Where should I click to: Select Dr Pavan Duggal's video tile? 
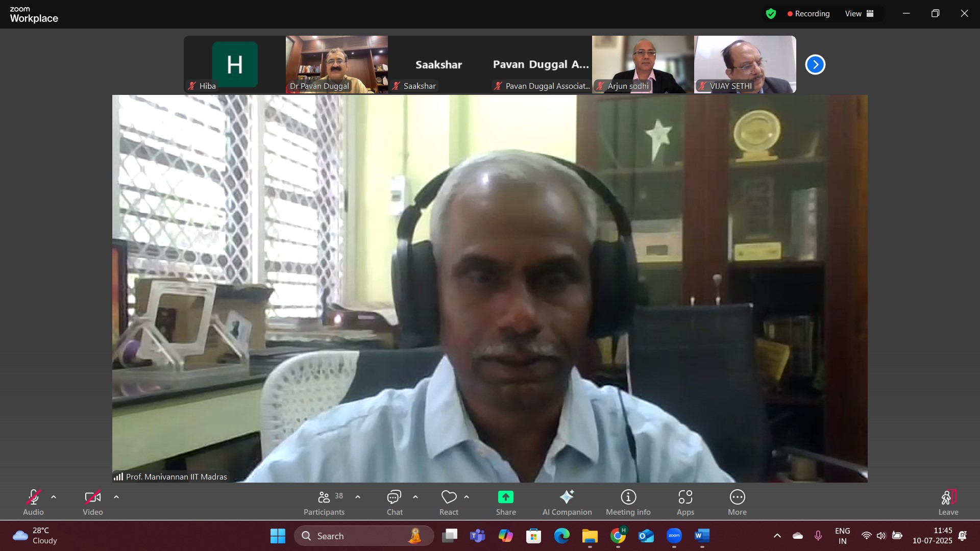[337, 64]
